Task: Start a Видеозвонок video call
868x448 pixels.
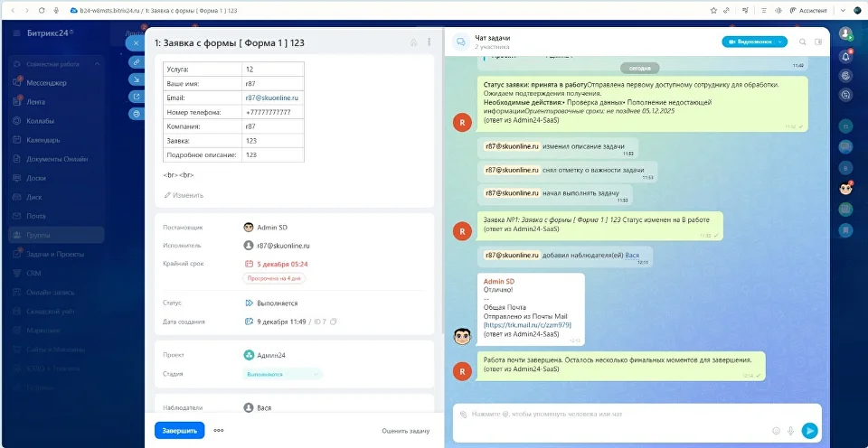Action: tap(749, 42)
